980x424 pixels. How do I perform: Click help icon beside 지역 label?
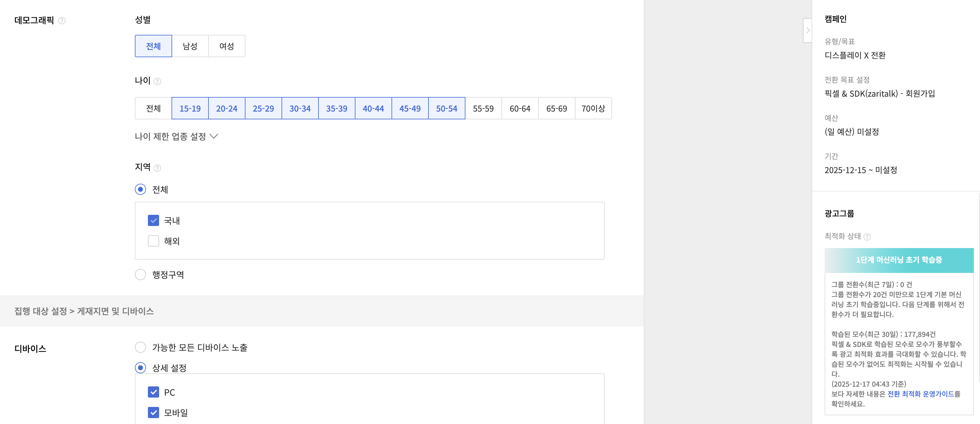click(x=157, y=168)
